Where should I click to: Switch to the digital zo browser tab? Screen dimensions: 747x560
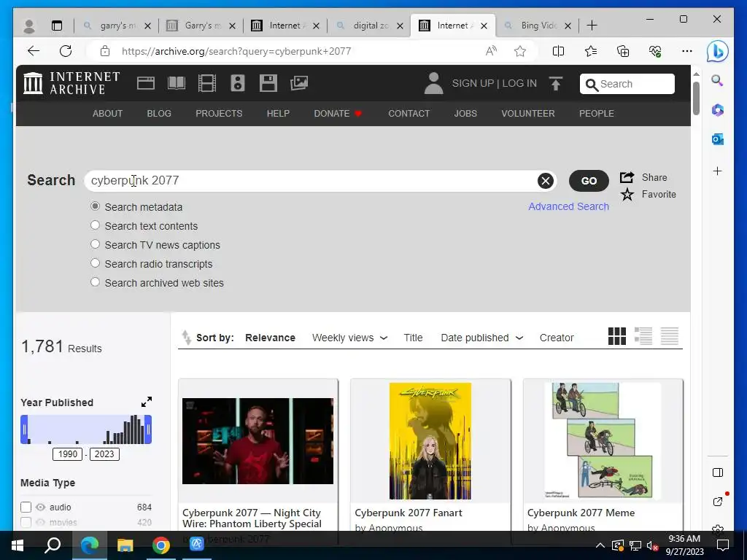click(x=370, y=26)
